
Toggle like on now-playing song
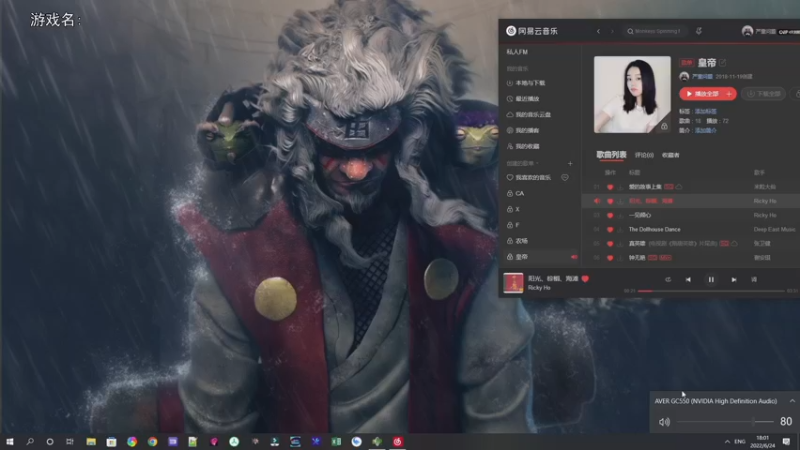point(585,279)
